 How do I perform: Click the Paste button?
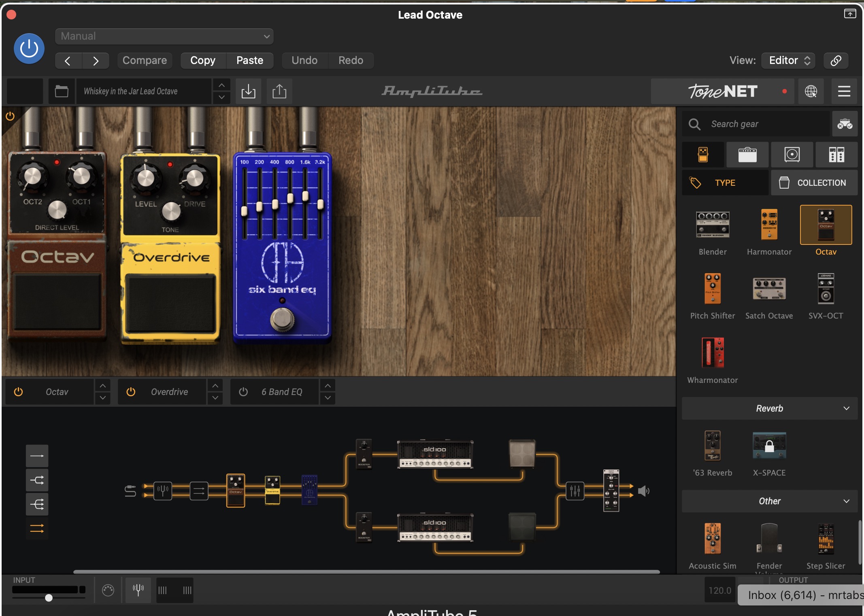tap(250, 61)
